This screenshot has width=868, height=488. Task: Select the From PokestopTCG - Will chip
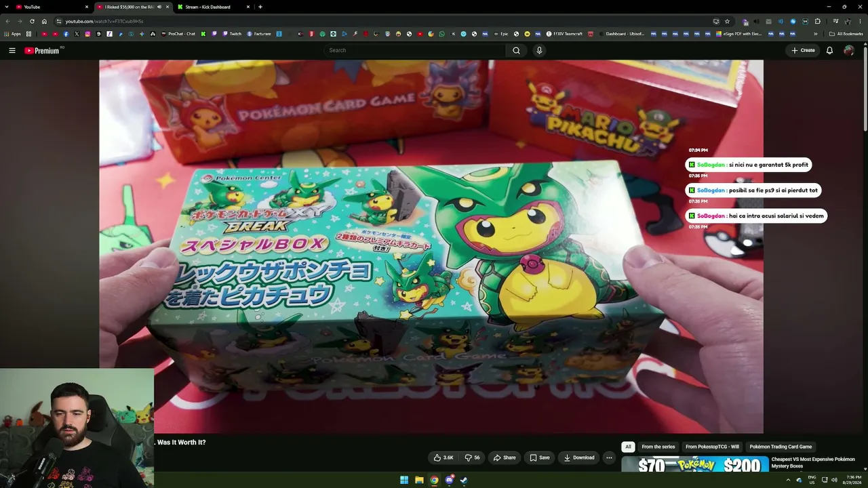click(712, 447)
